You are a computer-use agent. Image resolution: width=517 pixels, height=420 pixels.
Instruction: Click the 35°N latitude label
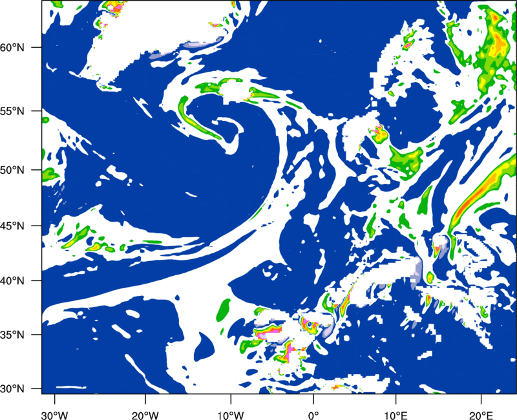(x=12, y=335)
